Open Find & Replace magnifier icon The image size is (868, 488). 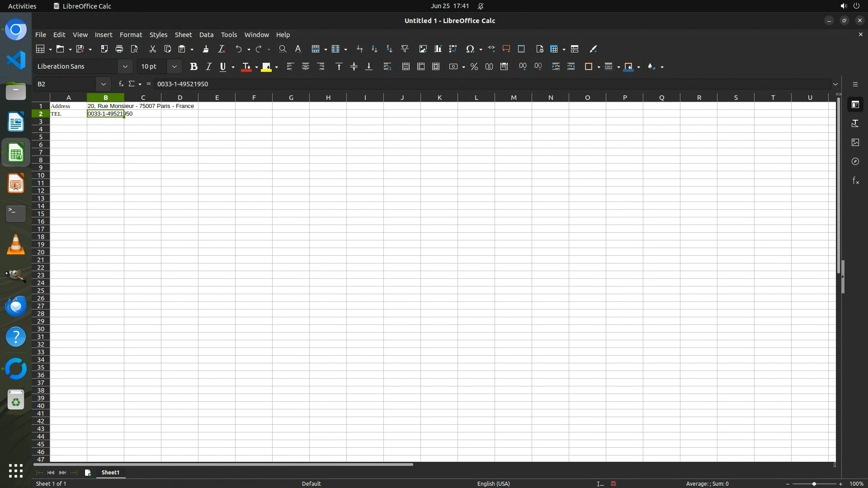[283, 49]
